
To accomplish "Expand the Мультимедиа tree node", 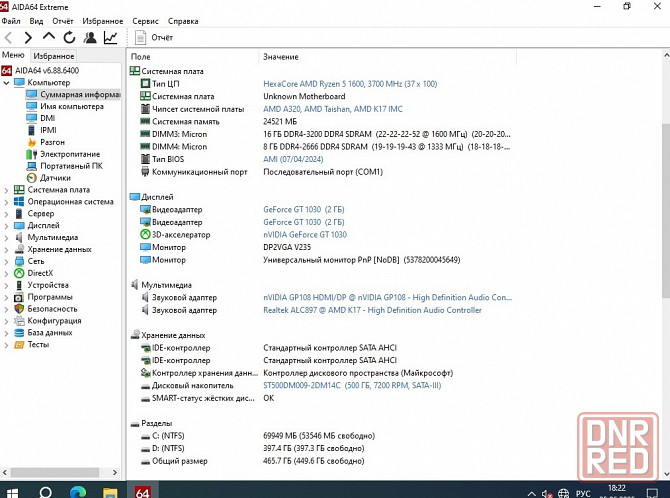I will click(6, 238).
